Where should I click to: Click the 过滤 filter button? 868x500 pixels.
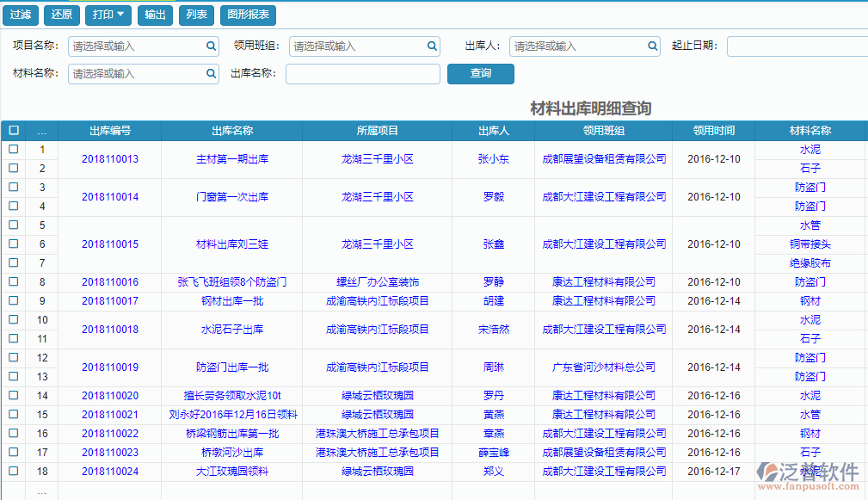20,15
